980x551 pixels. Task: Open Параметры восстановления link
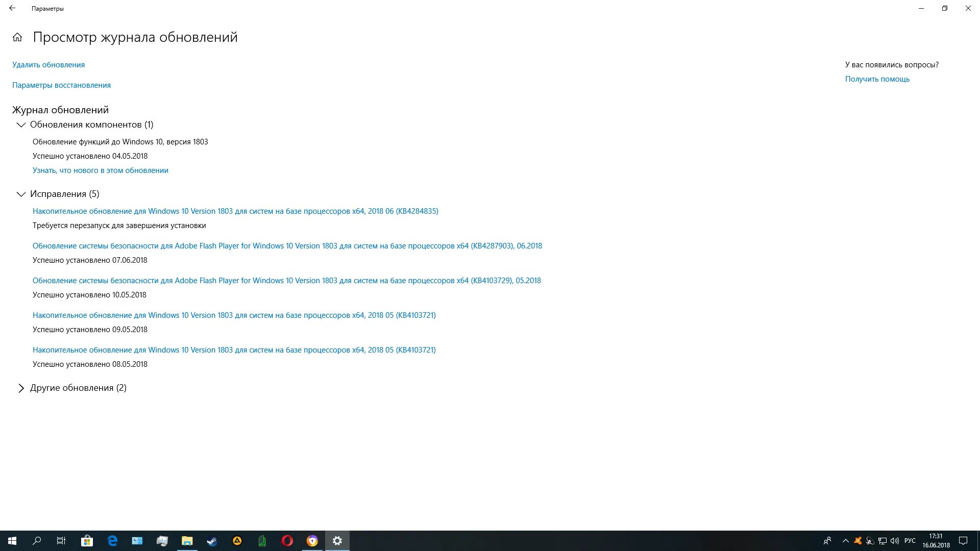61,85
